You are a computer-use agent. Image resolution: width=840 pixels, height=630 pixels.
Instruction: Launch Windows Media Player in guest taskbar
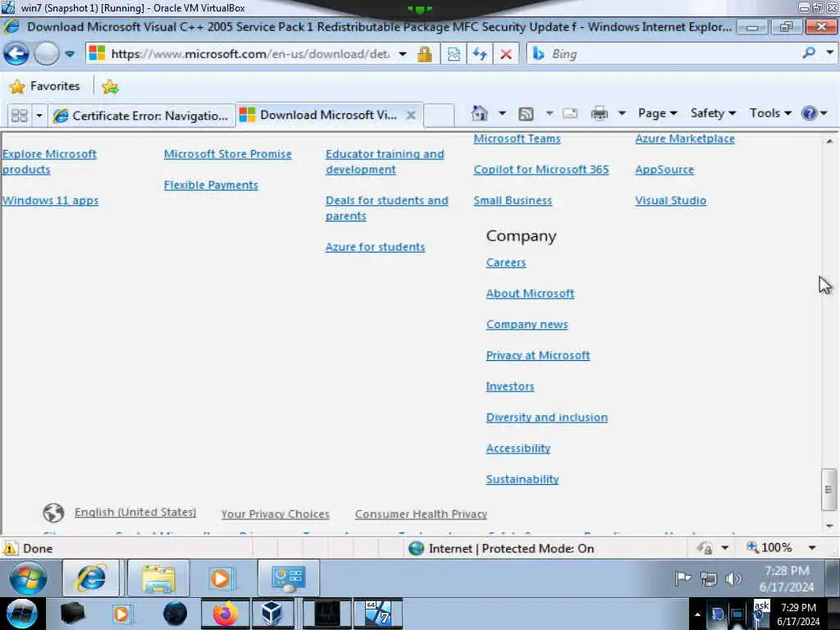click(x=220, y=578)
